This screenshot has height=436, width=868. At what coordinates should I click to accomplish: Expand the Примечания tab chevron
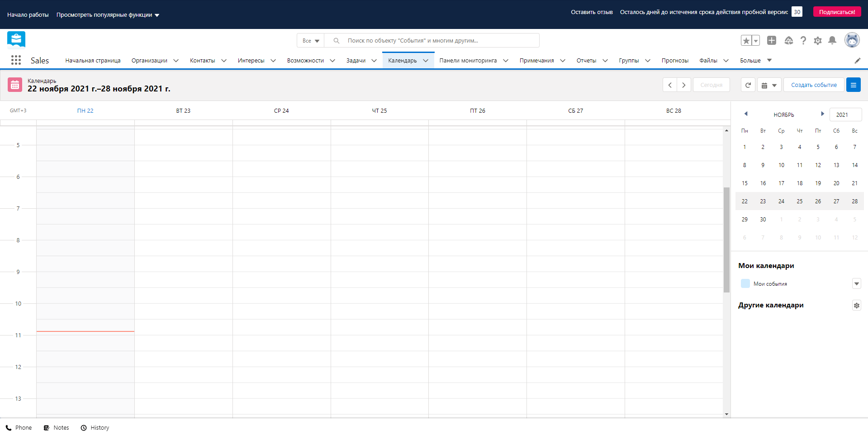563,61
